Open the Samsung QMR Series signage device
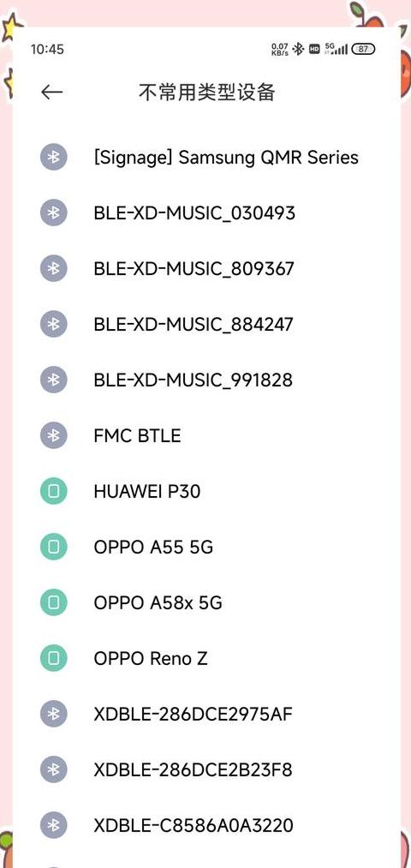 205,157
